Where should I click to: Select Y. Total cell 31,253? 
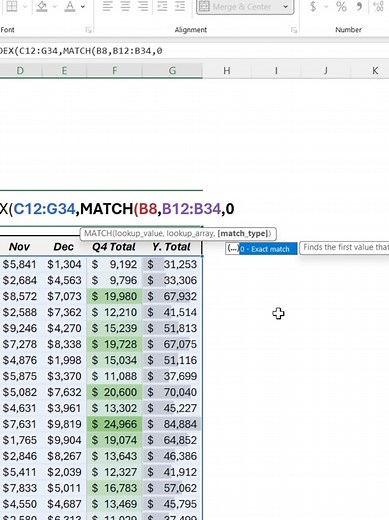coord(172,264)
